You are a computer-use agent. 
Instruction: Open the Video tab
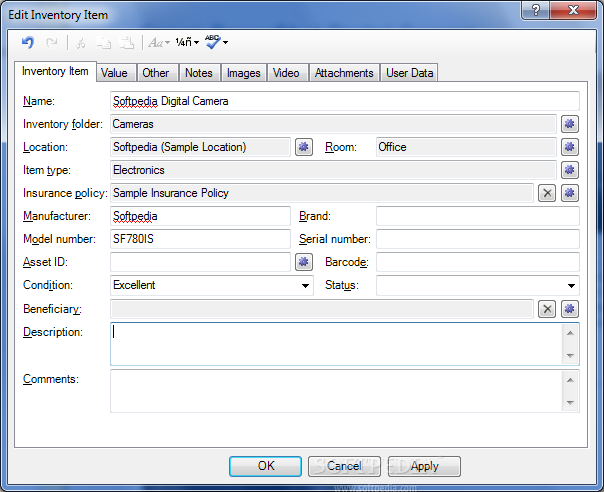pyautogui.click(x=287, y=73)
